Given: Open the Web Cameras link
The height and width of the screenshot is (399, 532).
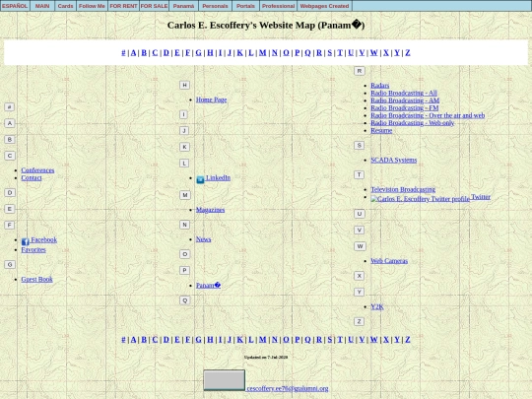Looking at the screenshot, I should point(389,261).
